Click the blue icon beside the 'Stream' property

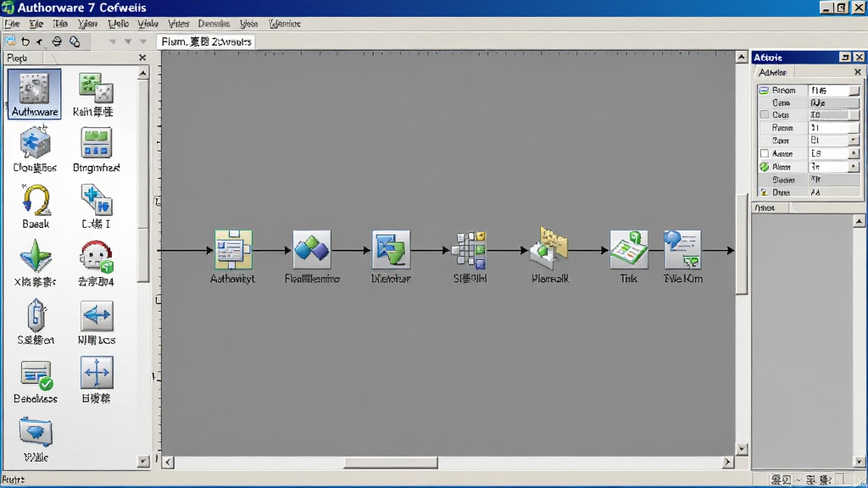764,90
